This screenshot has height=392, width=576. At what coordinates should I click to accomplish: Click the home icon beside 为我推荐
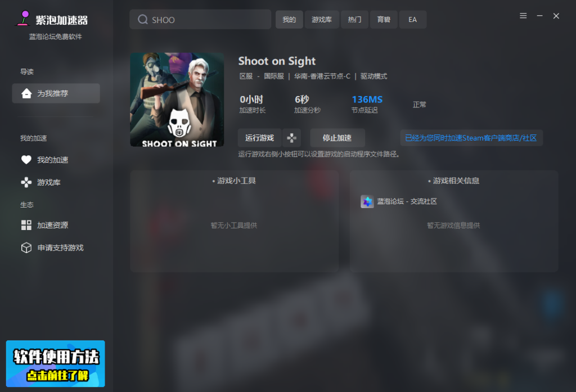click(x=26, y=93)
